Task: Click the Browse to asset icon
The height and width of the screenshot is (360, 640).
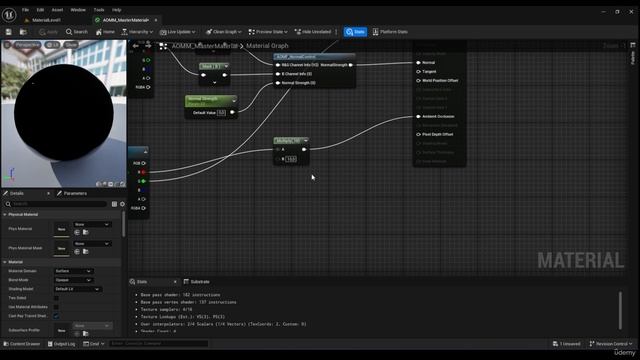Action: 23,32
